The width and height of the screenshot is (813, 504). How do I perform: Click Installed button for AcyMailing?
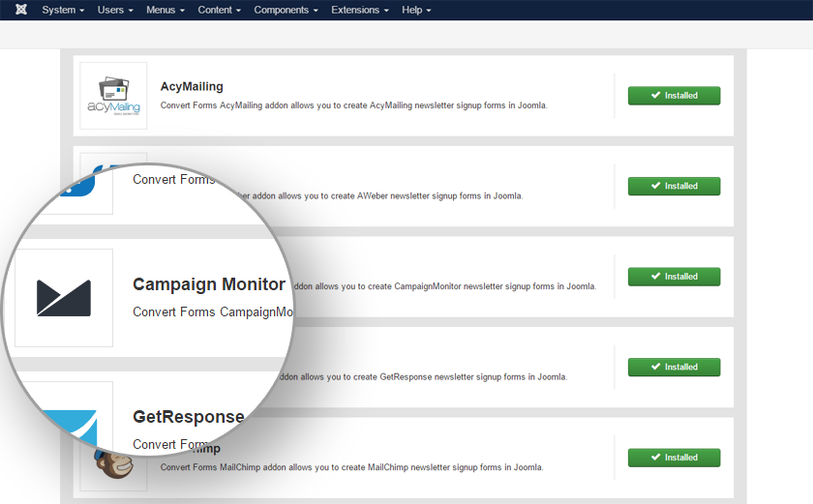(674, 96)
